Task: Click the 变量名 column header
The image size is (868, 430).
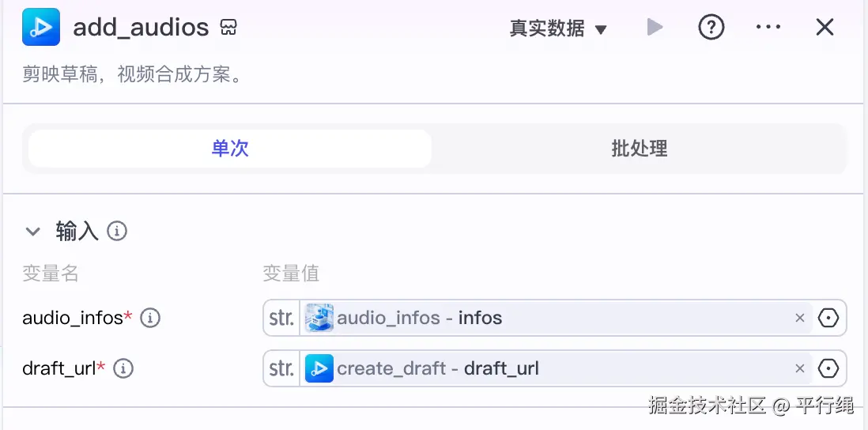Action: (51, 273)
